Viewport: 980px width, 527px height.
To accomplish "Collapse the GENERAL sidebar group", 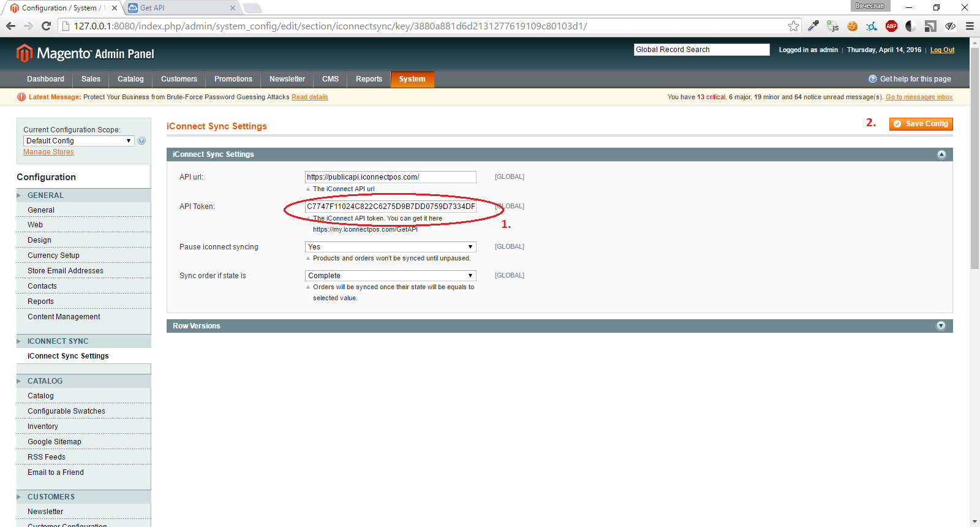I will click(x=83, y=195).
